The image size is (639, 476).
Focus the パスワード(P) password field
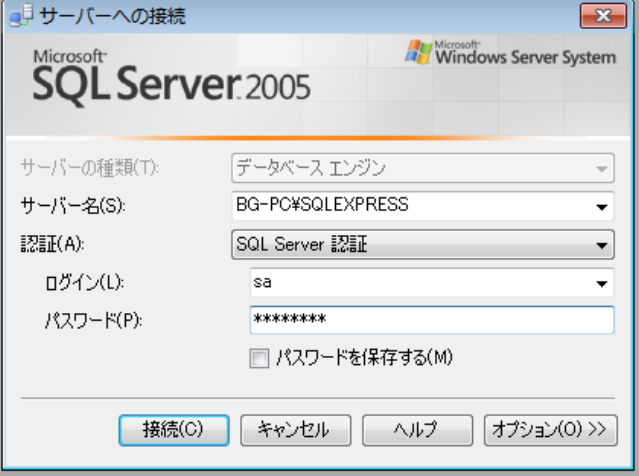(432, 320)
